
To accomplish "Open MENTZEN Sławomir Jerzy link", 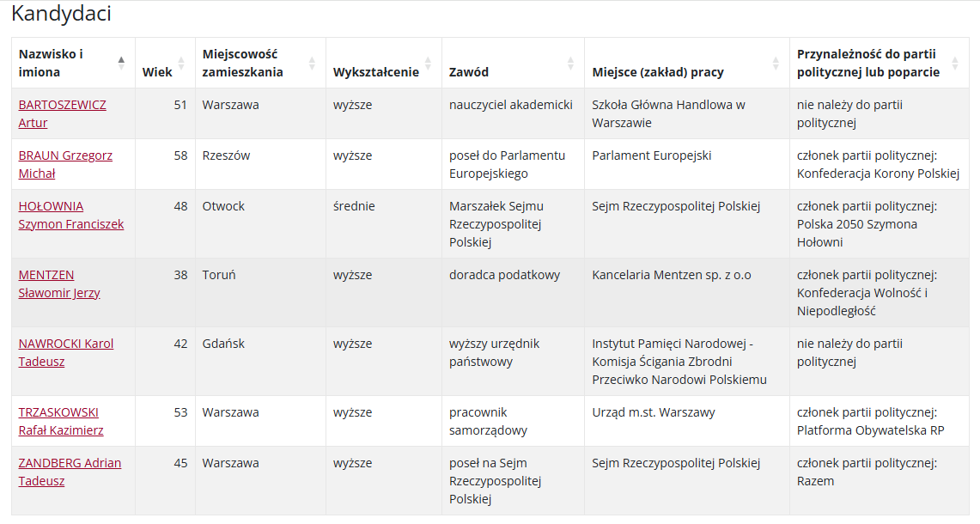I will (58, 283).
